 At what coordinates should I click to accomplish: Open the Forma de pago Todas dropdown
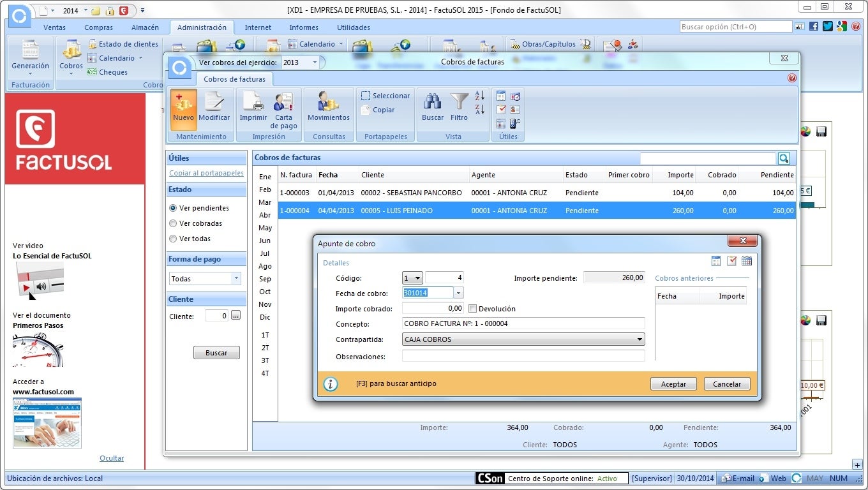(236, 279)
